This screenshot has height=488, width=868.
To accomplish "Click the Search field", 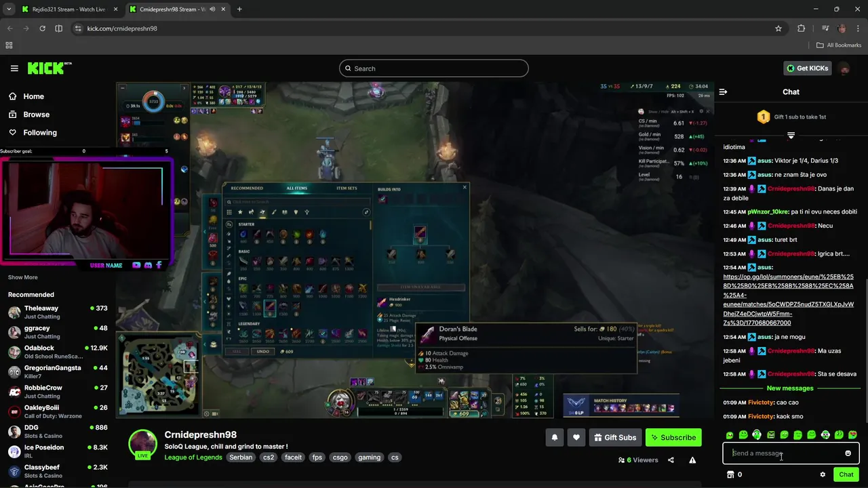I will pyautogui.click(x=434, y=68).
